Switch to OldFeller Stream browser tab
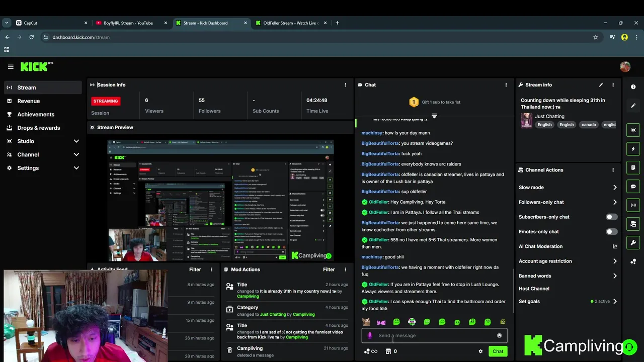This screenshot has height=362, width=644. click(x=291, y=23)
